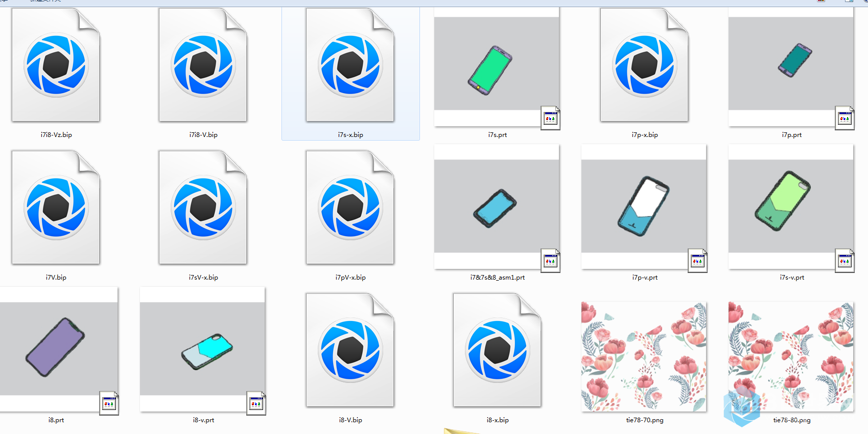
Task: Select the KeyShot icon of i7i8-V.bip
Action: point(203,65)
